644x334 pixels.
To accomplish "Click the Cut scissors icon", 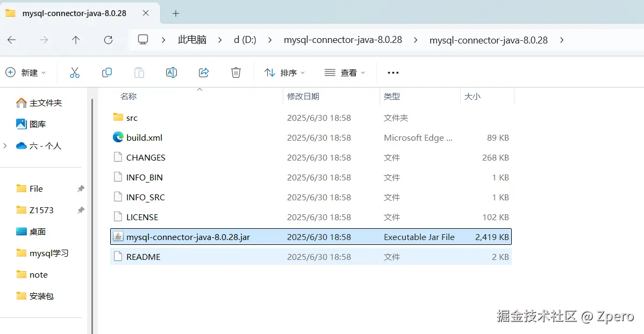I will click(74, 72).
